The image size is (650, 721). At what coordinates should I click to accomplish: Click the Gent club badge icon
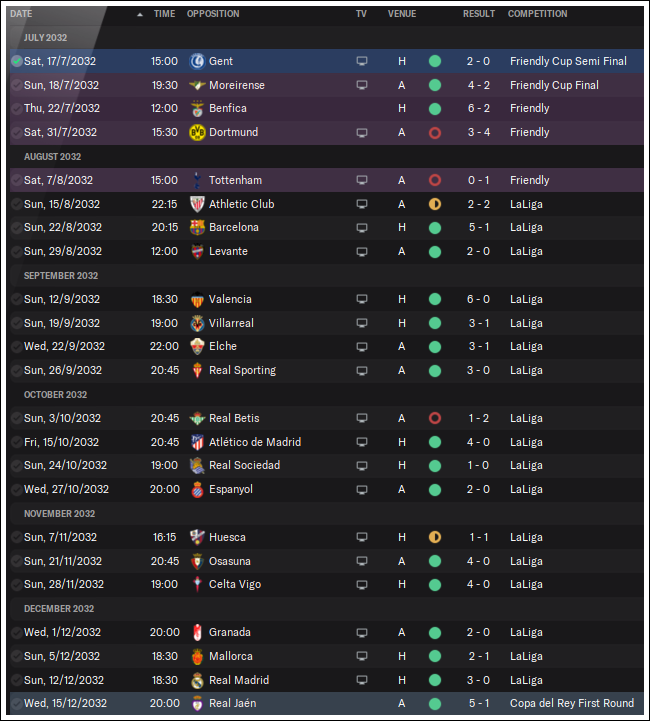[x=197, y=61]
